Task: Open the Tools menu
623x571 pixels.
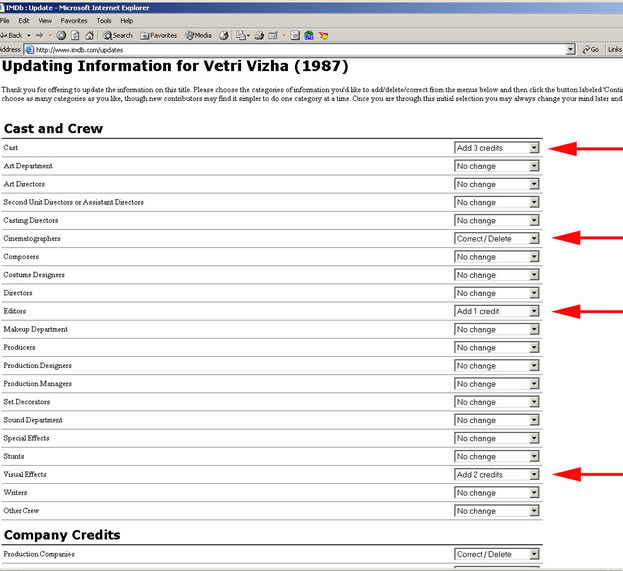Action: (104, 21)
